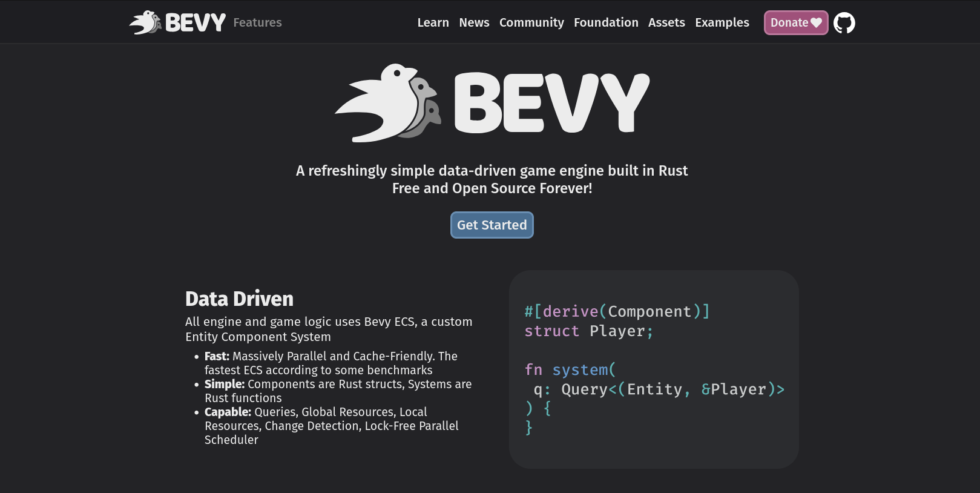Click the 'struct Player;' line in code block
Viewport: 980px width, 493px height.
tap(588, 331)
